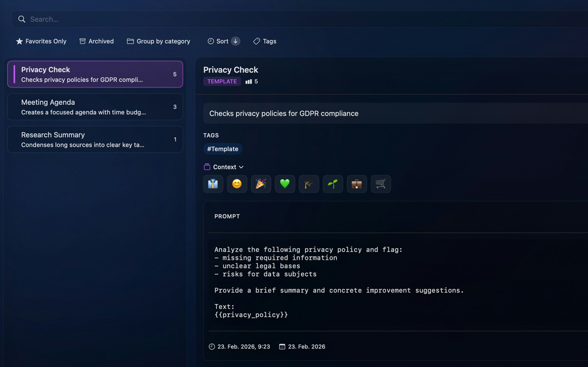Image resolution: width=588 pixels, height=367 pixels.
Task: Select the shopping cart context icon
Action: (381, 184)
